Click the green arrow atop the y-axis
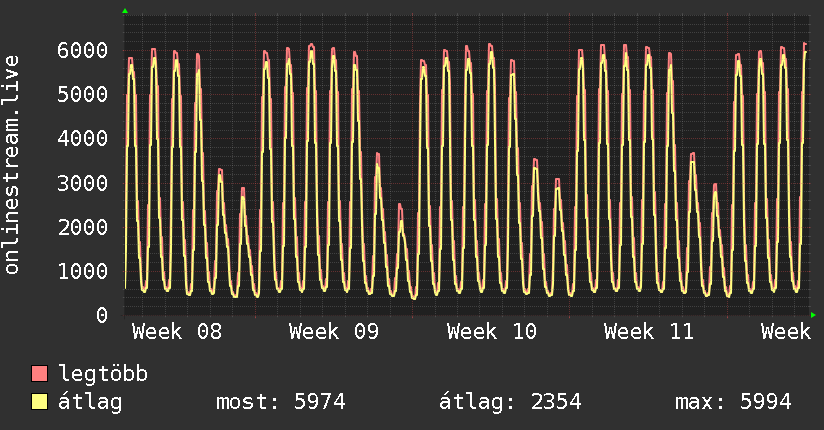 click(125, 11)
